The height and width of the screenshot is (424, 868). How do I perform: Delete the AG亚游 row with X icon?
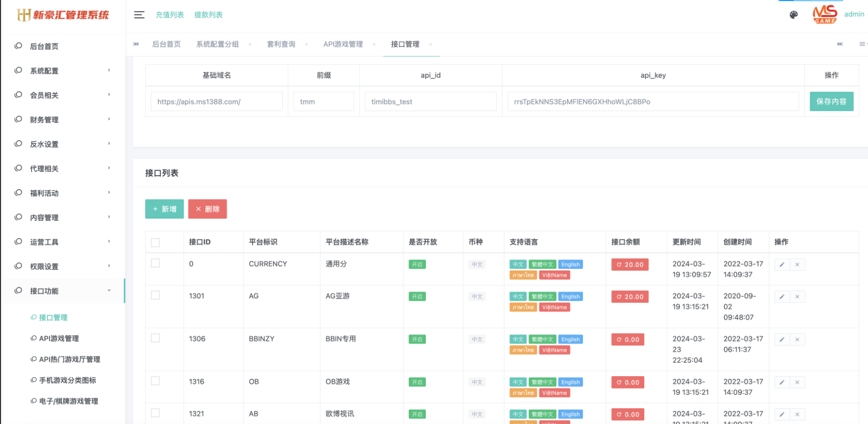797,297
